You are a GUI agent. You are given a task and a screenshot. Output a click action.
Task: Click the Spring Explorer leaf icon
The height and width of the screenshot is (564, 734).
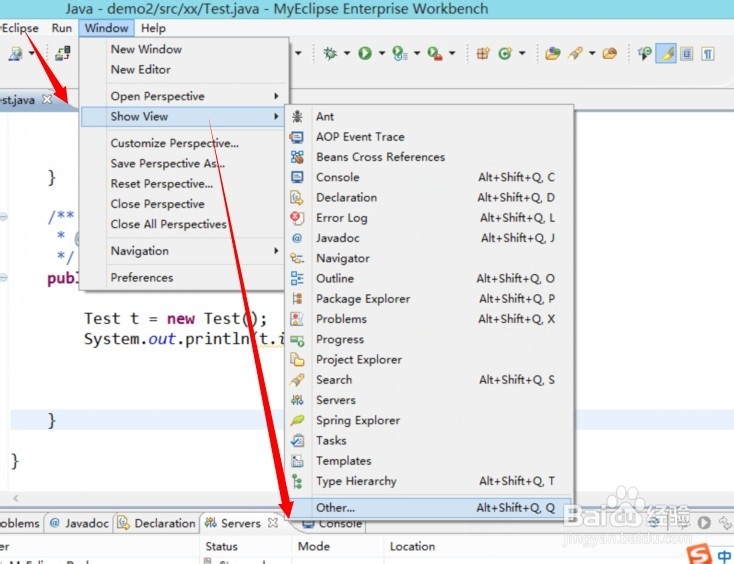click(297, 420)
